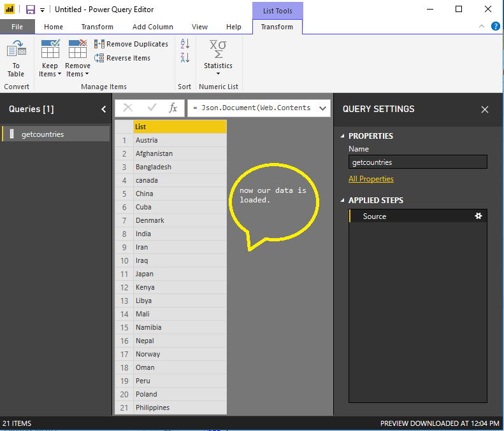This screenshot has width=504, height=431.
Task: Expand the formula bar chevron
Action: tap(322, 108)
